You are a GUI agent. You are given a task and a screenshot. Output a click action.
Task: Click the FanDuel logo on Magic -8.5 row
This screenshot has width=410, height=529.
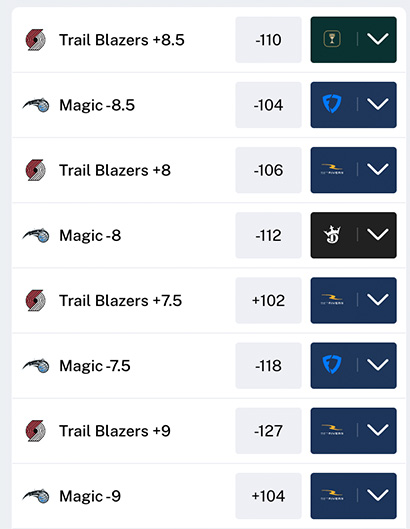click(332, 104)
